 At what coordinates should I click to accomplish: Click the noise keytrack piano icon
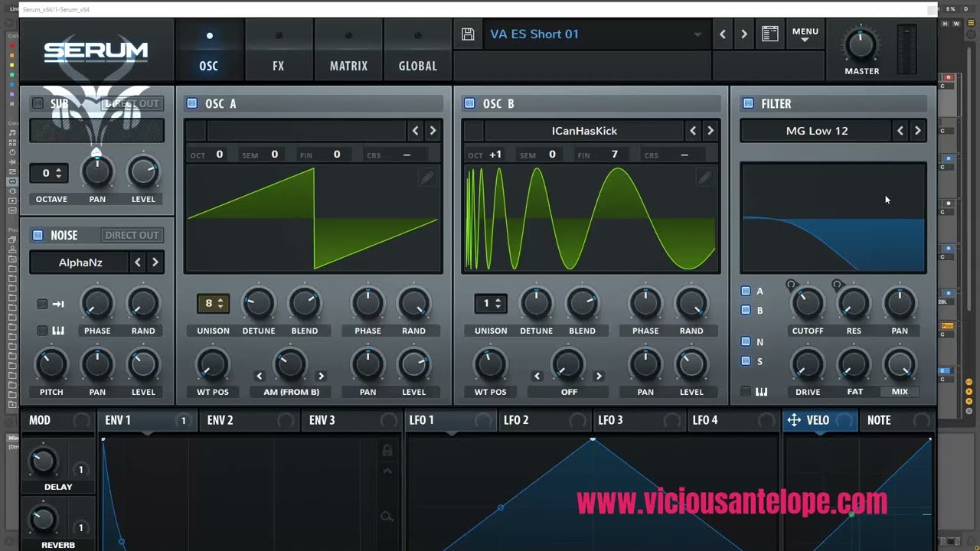coord(58,331)
